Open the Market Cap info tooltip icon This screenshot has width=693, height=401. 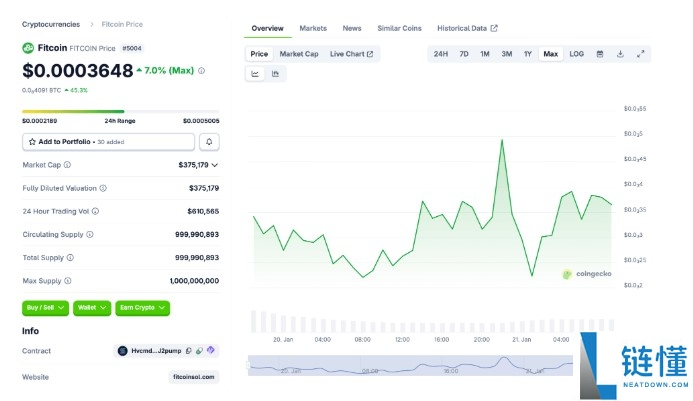[x=67, y=165]
